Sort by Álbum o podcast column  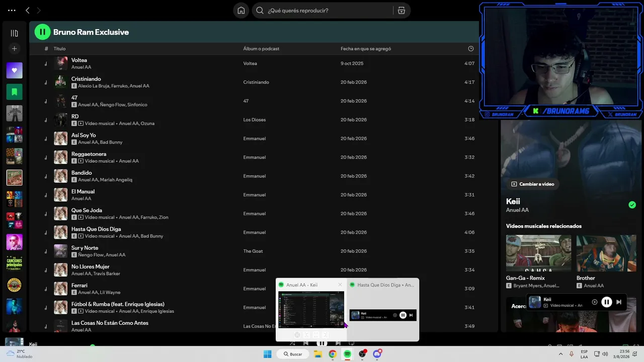261,49
